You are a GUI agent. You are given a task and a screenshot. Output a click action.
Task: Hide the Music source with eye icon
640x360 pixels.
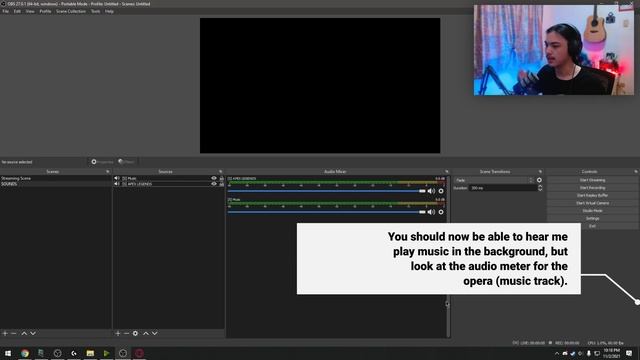[214, 178]
